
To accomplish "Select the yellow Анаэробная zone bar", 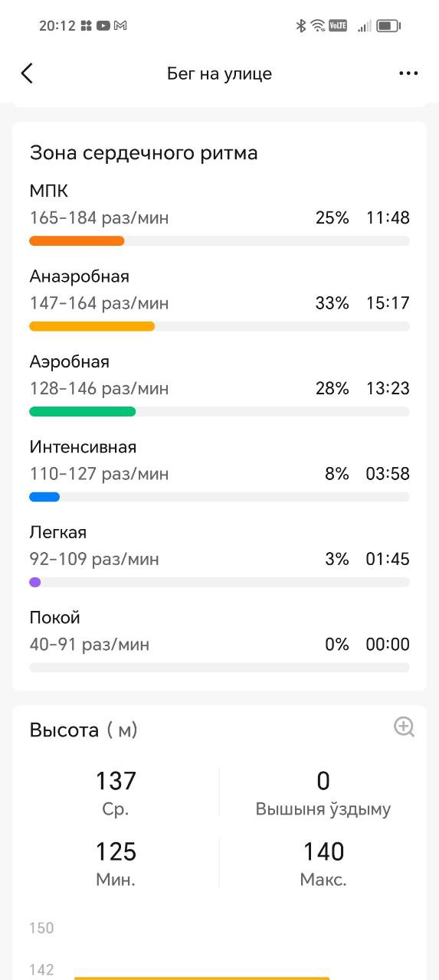I will (92, 326).
